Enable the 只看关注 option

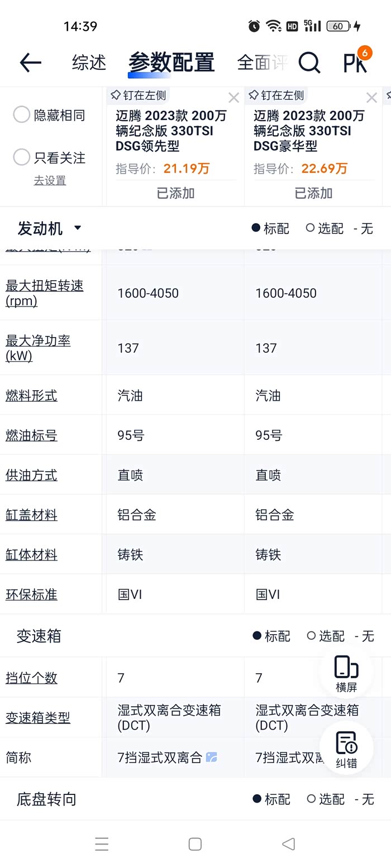coord(22,157)
